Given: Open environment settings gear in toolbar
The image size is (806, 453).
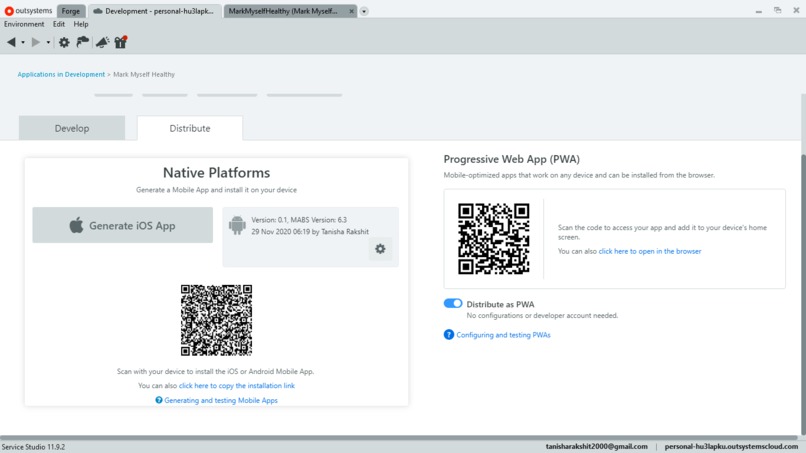Looking at the screenshot, I should pos(64,42).
